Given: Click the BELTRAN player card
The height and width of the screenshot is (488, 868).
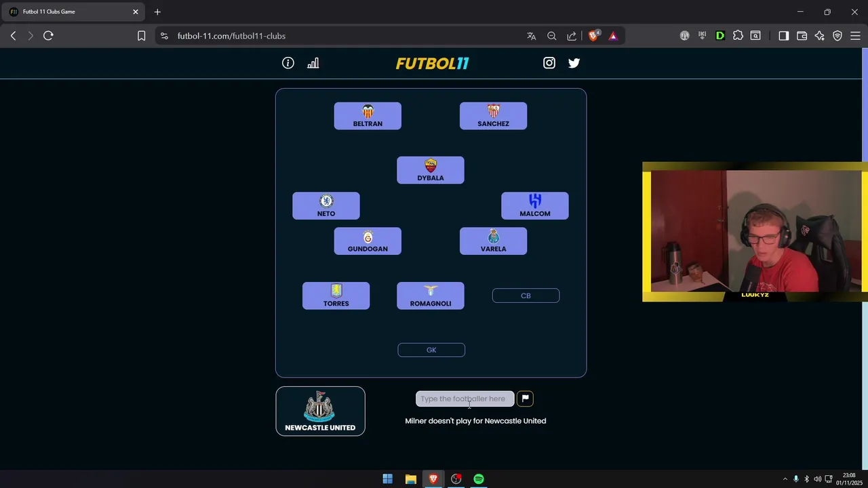Looking at the screenshot, I should click(368, 116).
